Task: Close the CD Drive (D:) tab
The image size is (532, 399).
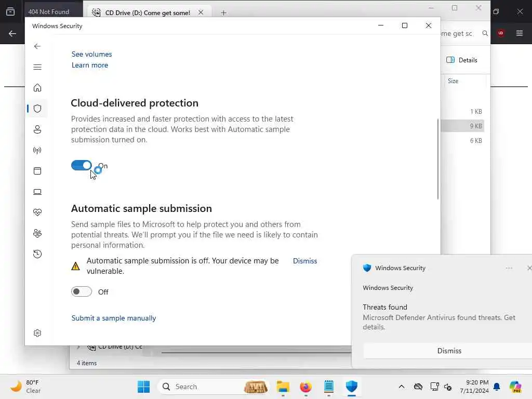Action: point(201,12)
